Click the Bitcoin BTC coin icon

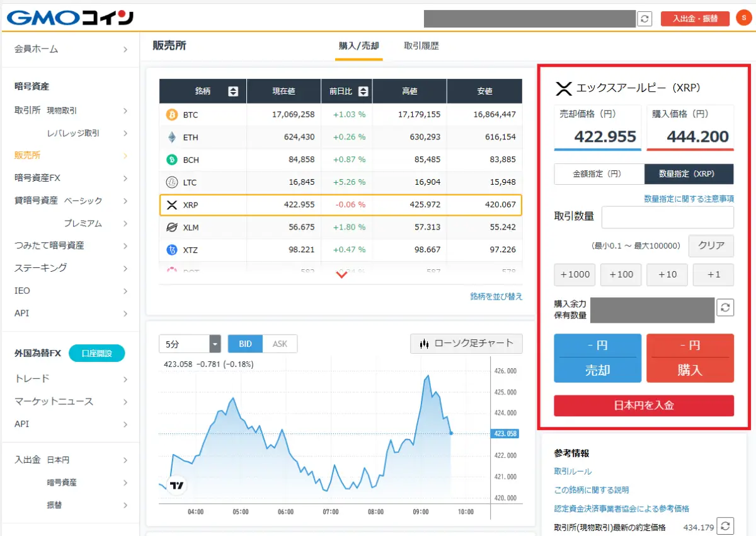(171, 115)
